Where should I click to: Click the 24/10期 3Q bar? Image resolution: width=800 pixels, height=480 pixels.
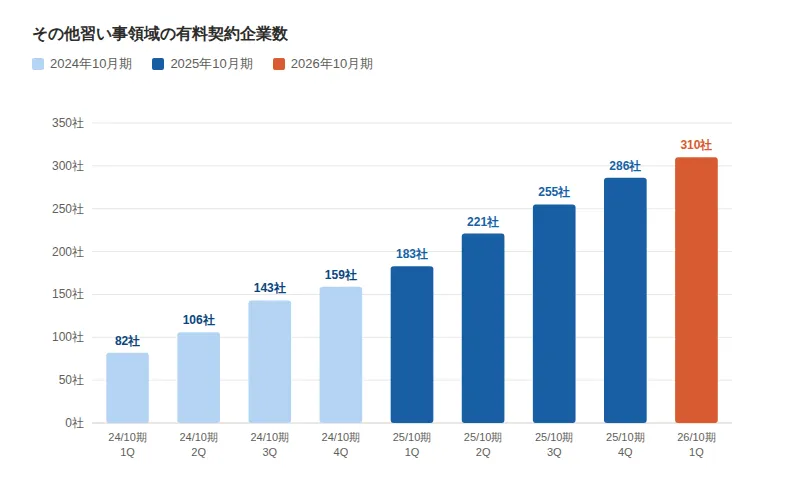269,361
